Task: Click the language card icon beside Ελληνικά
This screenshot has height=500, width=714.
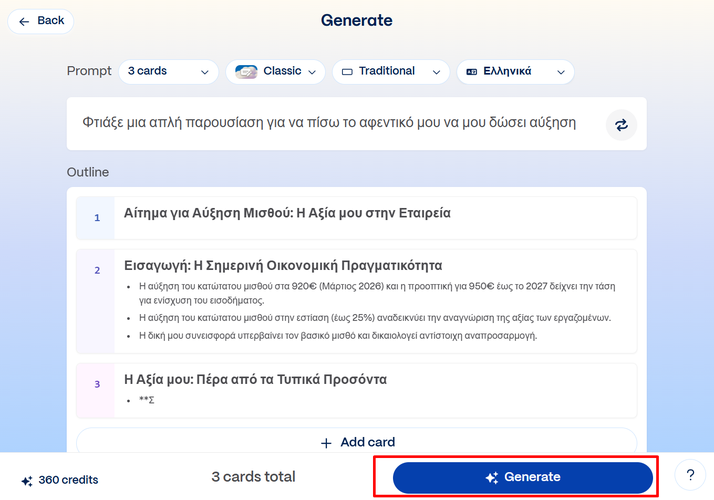Action: pos(472,72)
